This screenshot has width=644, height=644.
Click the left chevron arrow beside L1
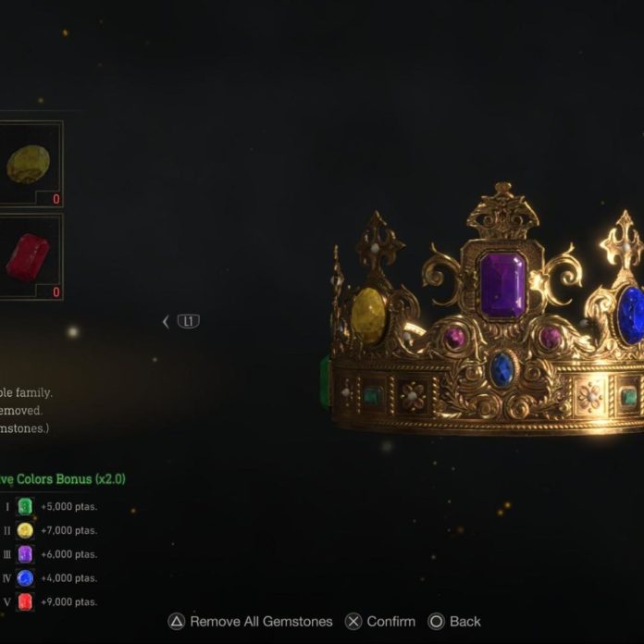(166, 322)
